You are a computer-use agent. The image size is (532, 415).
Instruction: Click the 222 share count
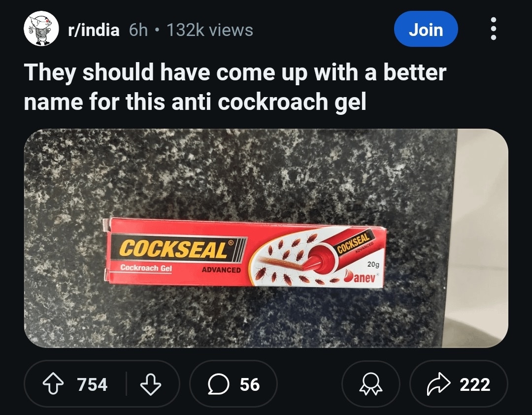(475, 384)
